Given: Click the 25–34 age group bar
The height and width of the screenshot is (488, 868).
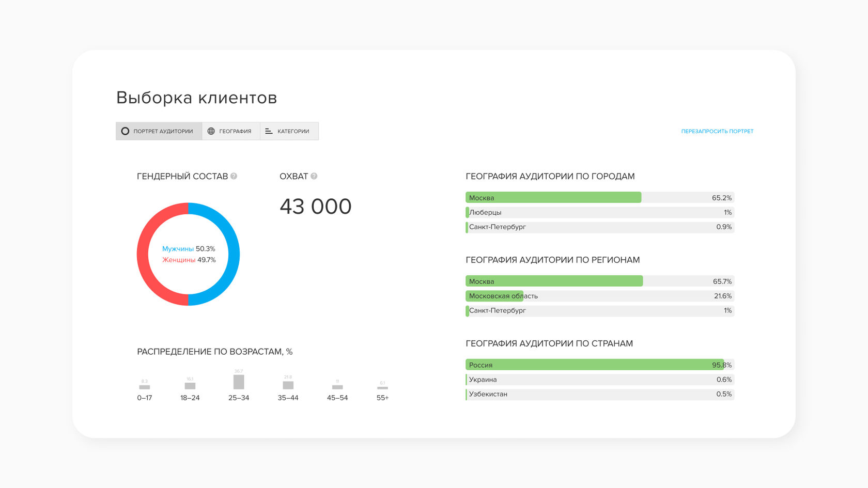Looking at the screenshot, I should click(x=239, y=382).
